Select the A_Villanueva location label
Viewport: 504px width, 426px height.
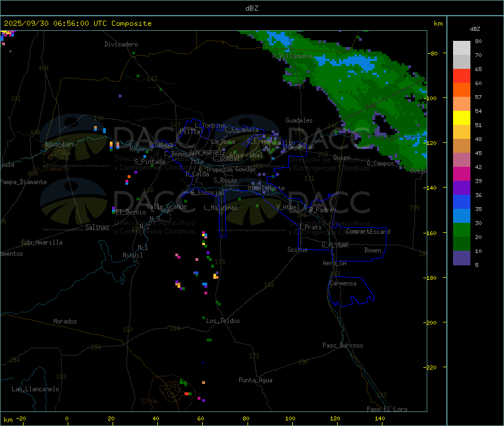coord(292,56)
